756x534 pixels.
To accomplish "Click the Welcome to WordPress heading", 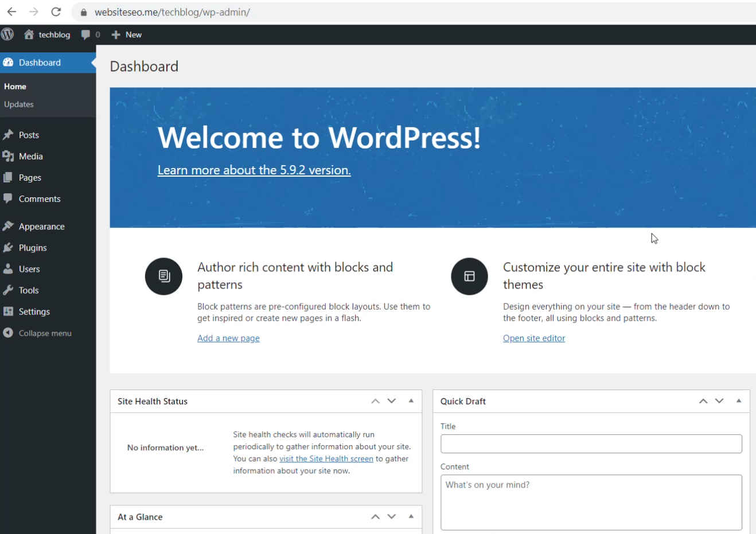I will (319, 138).
